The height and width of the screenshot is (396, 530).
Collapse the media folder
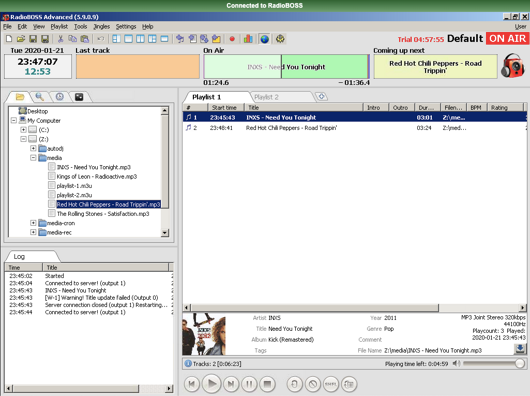pyautogui.click(x=33, y=158)
